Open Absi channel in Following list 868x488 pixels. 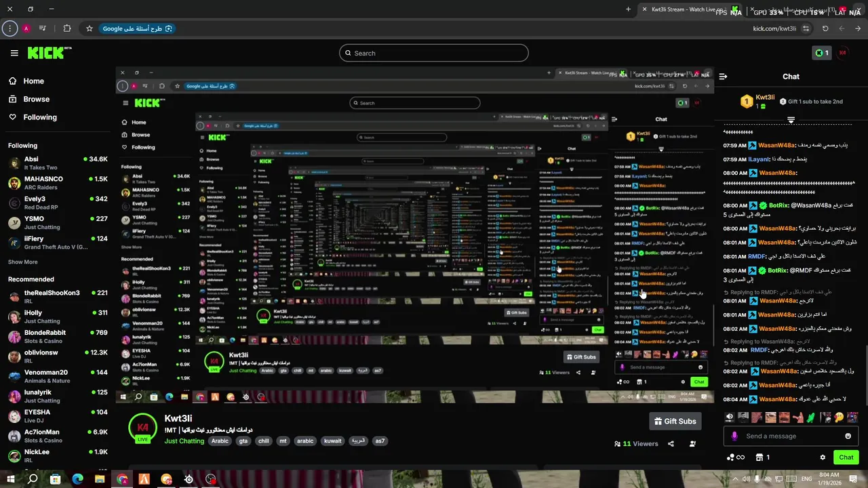tap(58, 163)
